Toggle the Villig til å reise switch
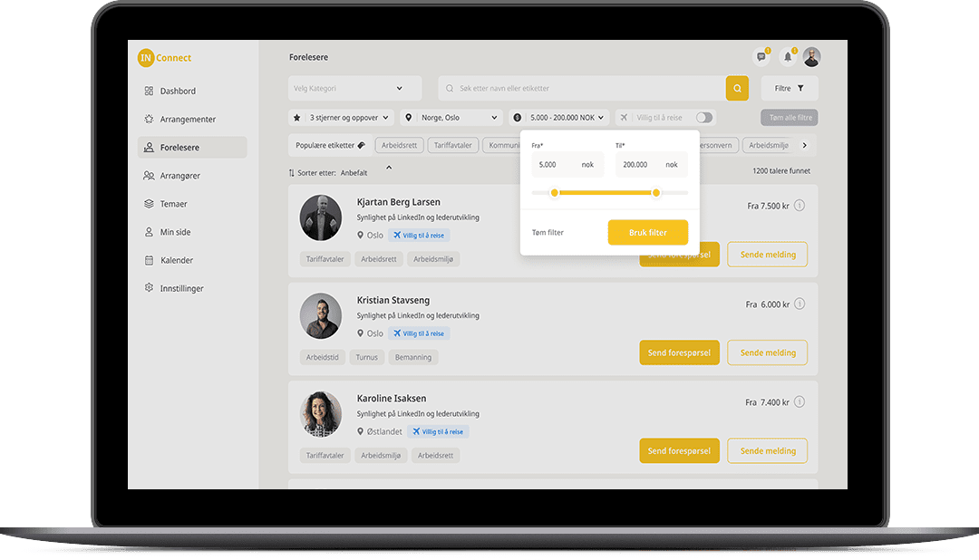 tap(704, 118)
